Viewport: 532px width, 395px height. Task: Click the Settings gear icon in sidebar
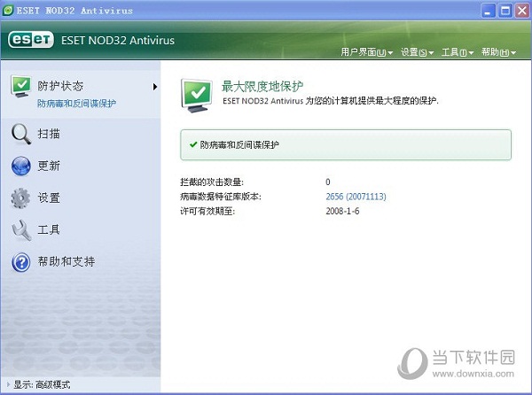20,197
